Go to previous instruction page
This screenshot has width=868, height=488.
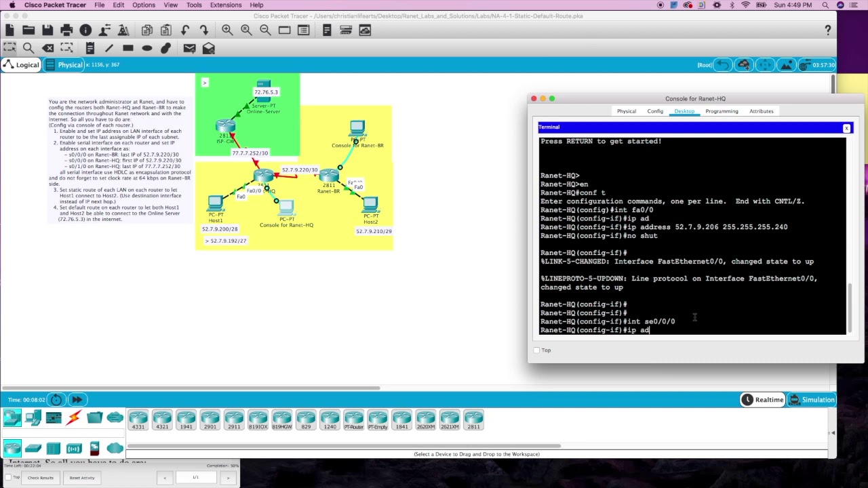click(x=164, y=478)
